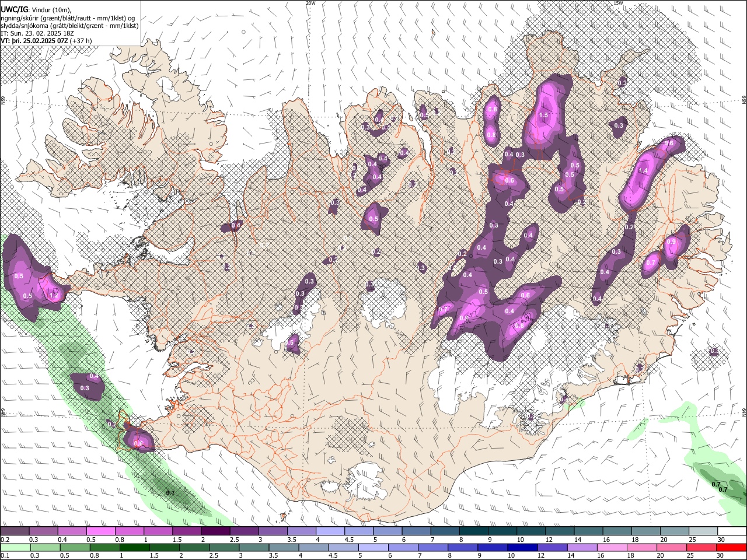
Task: Click the 0.9 snowfall value on the map
Action: (671, 242)
